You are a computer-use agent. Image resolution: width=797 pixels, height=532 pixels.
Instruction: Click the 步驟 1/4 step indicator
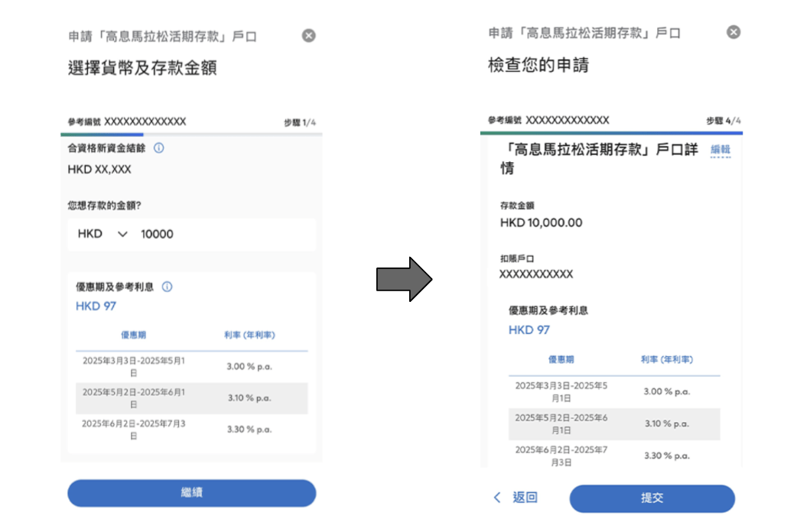[x=299, y=122]
